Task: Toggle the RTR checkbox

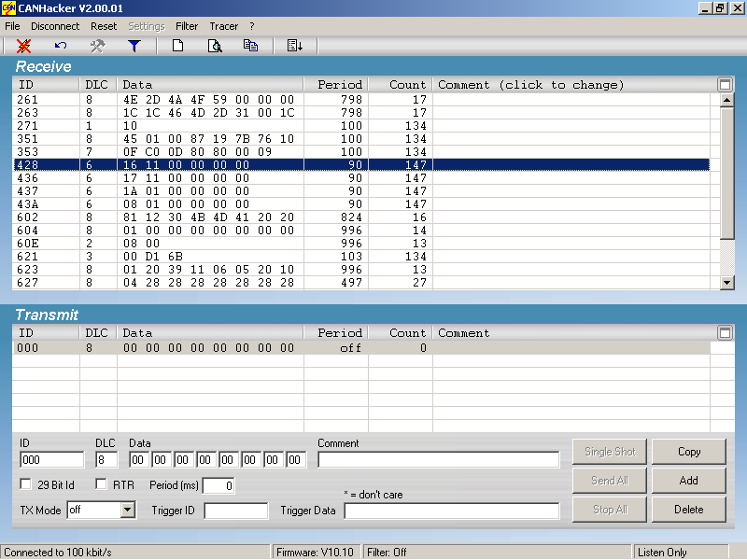Action: tap(101, 484)
